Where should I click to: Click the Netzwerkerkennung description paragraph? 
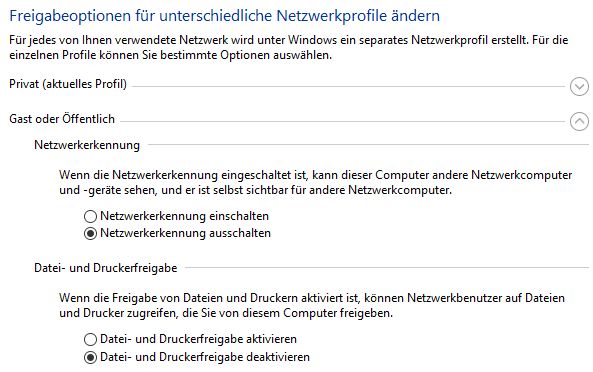tap(315, 182)
